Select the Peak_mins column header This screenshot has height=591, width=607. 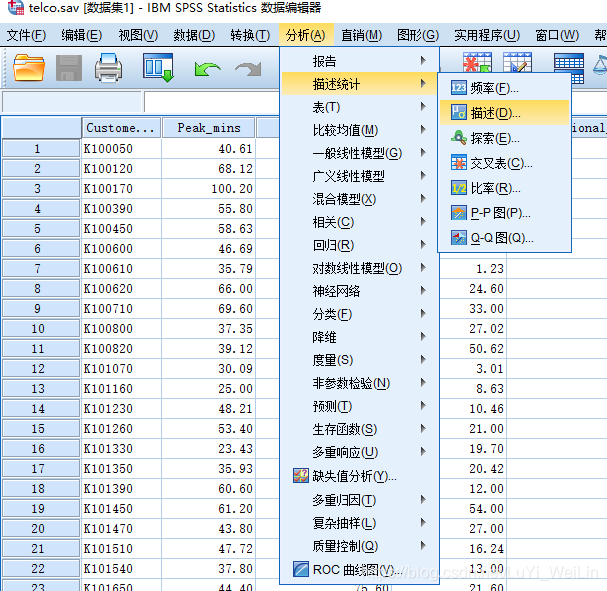pos(209,127)
